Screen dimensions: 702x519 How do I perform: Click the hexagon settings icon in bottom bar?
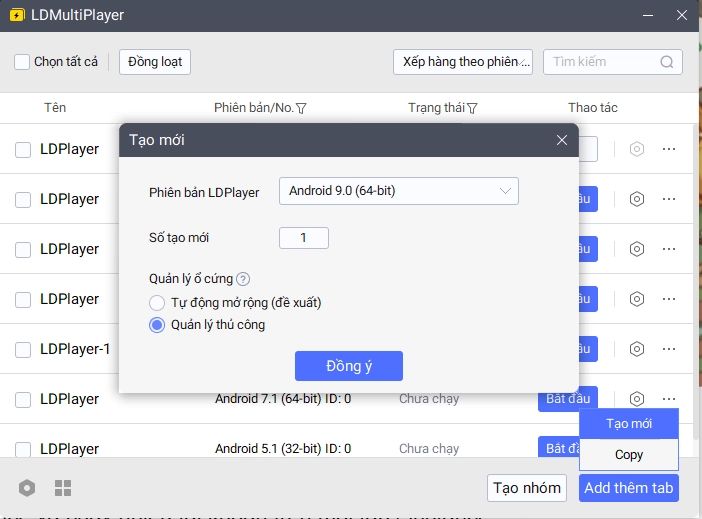(27, 488)
